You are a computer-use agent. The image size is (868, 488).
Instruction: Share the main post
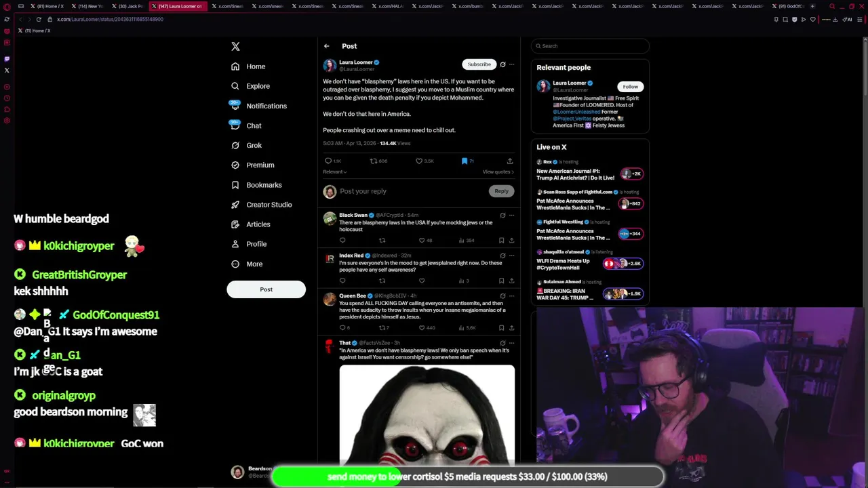(510, 161)
